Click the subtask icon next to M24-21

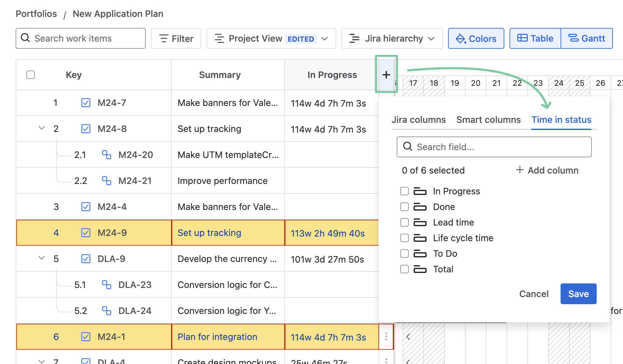tap(106, 181)
